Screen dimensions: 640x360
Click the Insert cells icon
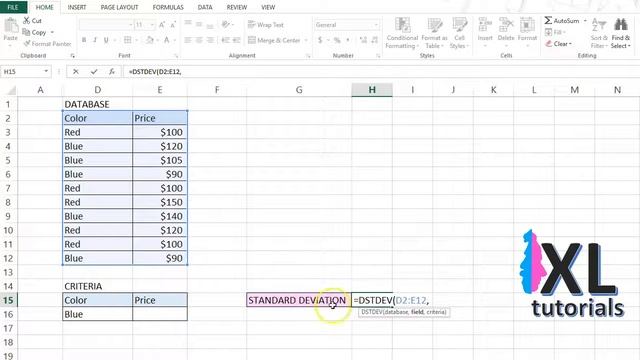[x=485, y=25]
